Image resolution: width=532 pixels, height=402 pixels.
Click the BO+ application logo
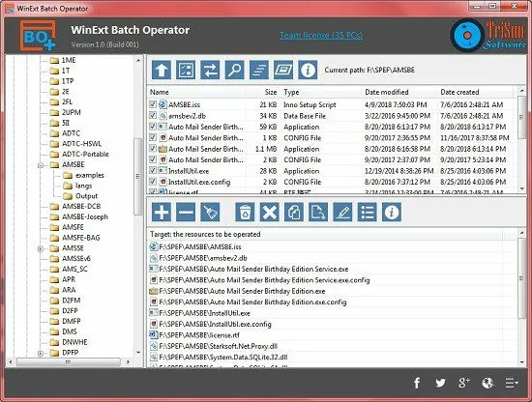38,35
